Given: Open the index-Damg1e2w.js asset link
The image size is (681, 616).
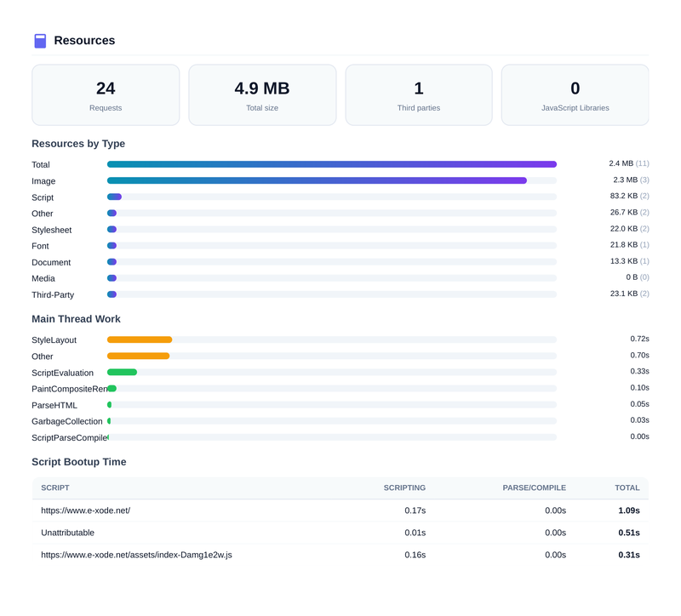Looking at the screenshot, I should [x=136, y=554].
